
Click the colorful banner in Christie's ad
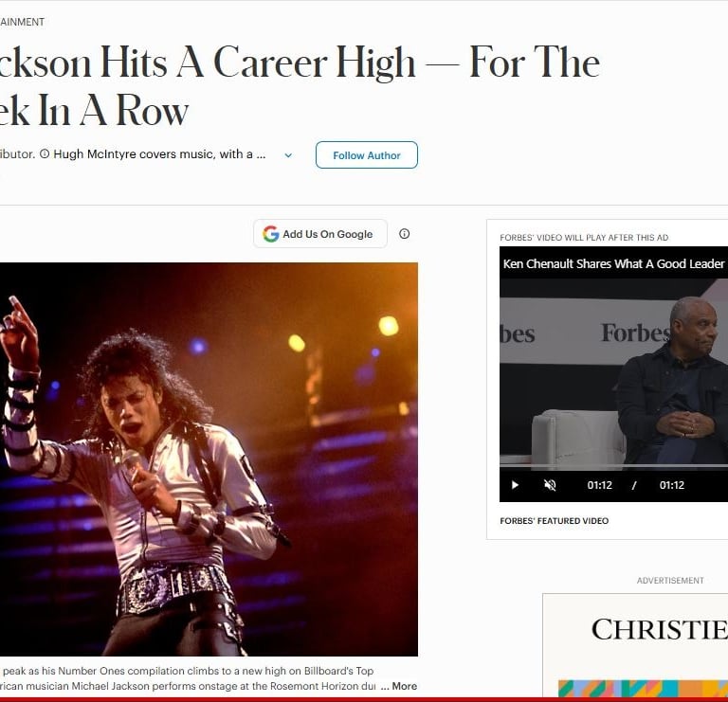point(643,689)
